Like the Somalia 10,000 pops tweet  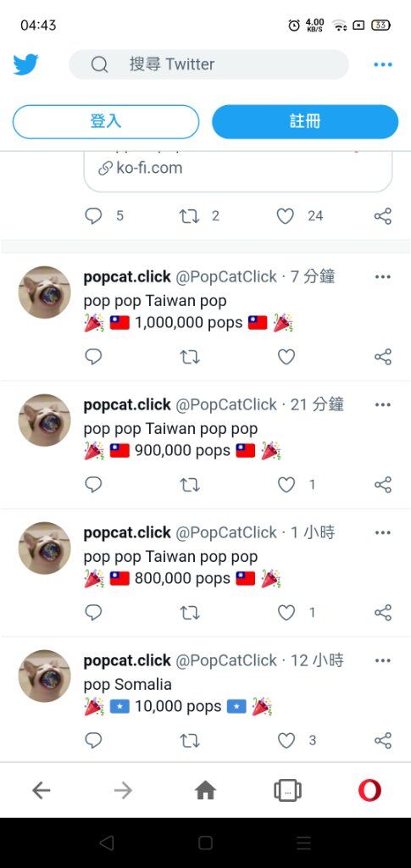tap(286, 740)
